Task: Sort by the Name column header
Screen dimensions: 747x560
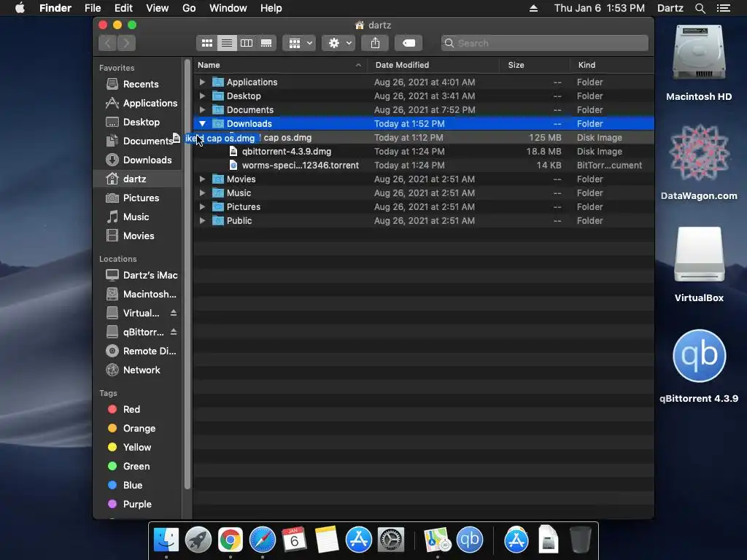Action: [x=280, y=65]
